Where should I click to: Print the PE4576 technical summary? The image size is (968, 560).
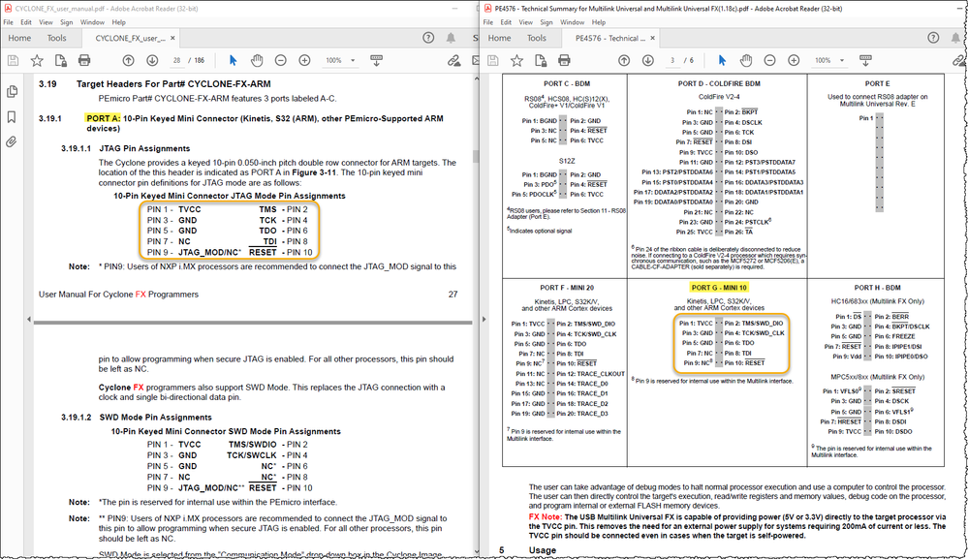click(564, 60)
